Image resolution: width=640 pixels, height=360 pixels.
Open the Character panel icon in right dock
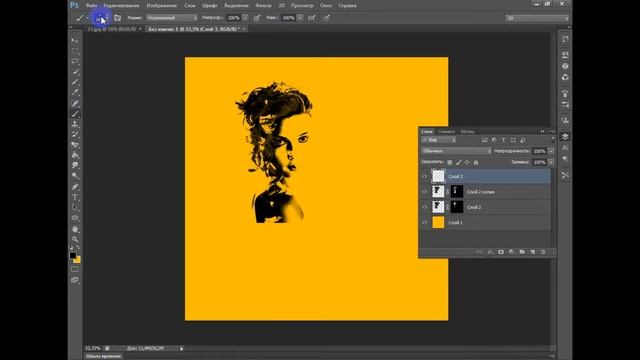click(x=565, y=148)
